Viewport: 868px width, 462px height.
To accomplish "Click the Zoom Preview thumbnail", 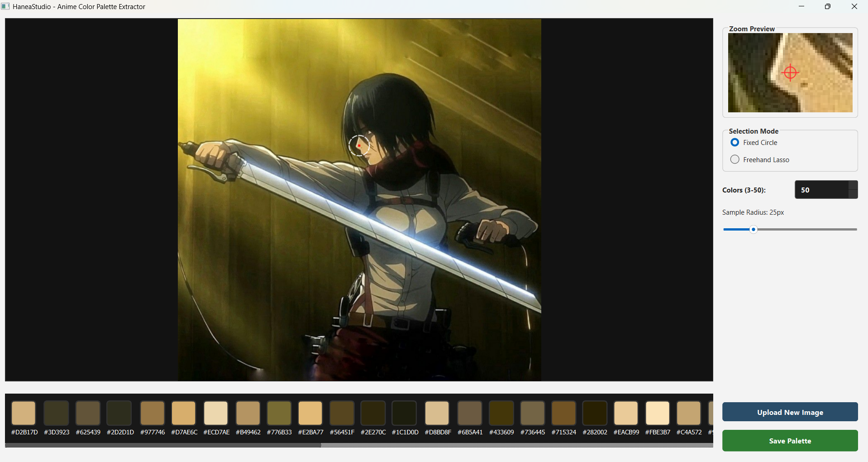I will pyautogui.click(x=790, y=72).
